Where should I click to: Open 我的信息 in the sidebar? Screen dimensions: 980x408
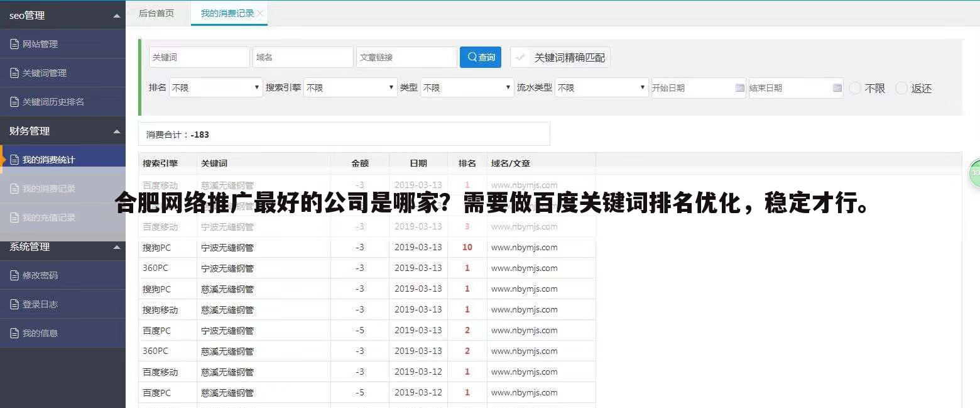click(63, 333)
